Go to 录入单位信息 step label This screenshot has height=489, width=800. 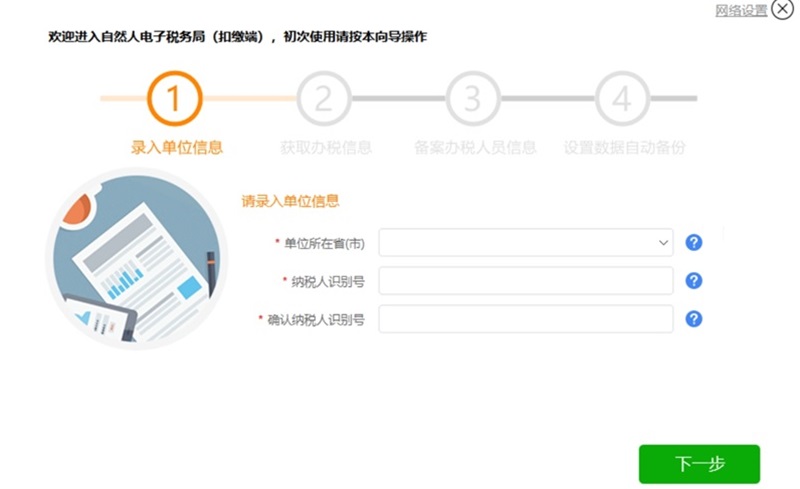tap(177, 148)
